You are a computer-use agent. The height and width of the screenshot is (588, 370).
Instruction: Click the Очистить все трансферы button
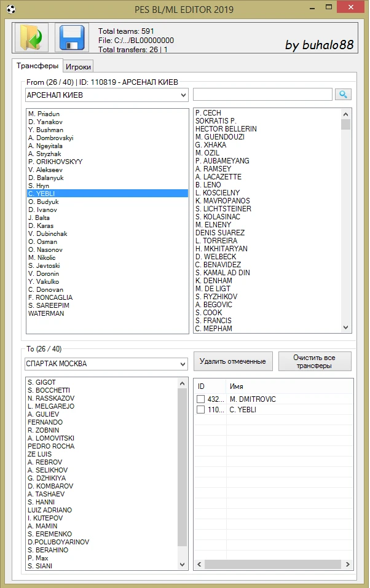(x=315, y=361)
